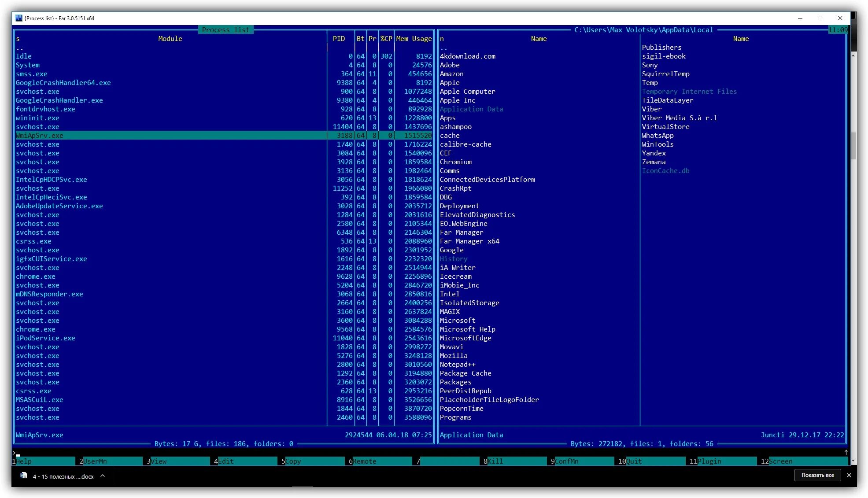The height and width of the screenshot is (498, 868).
Task: Click the 5 Copy function key
Action: [x=313, y=461]
